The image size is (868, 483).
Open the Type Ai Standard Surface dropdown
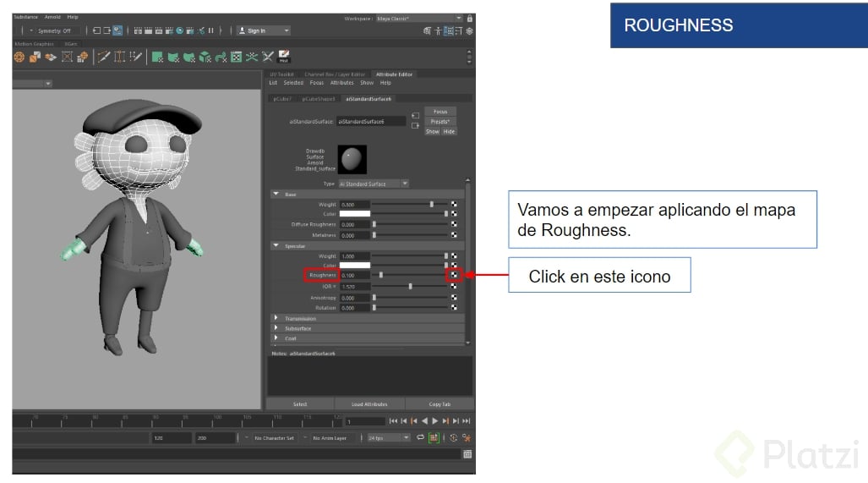pos(374,184)
